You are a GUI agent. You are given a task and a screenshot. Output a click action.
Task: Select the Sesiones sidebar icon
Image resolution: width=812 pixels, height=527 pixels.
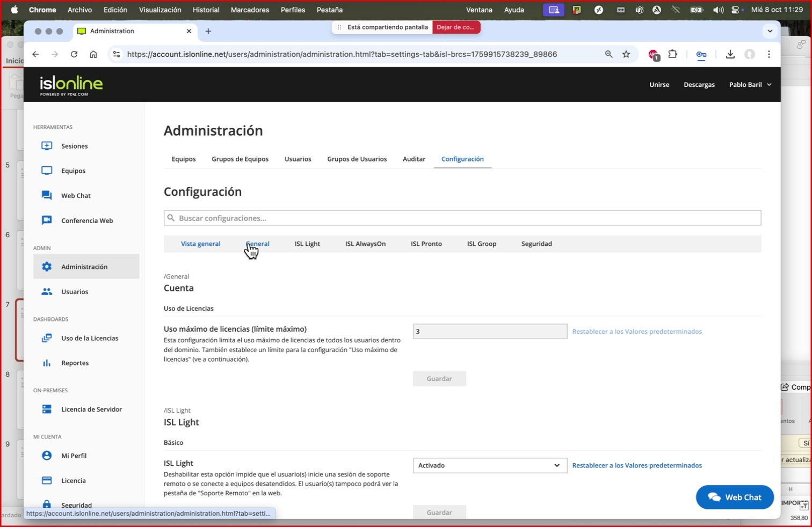[46, 145]
